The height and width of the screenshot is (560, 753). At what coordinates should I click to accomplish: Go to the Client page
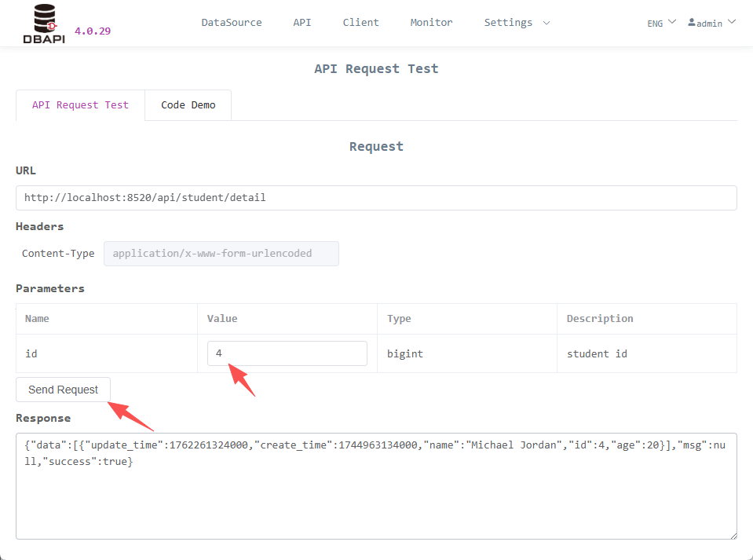tap(360, 23)
